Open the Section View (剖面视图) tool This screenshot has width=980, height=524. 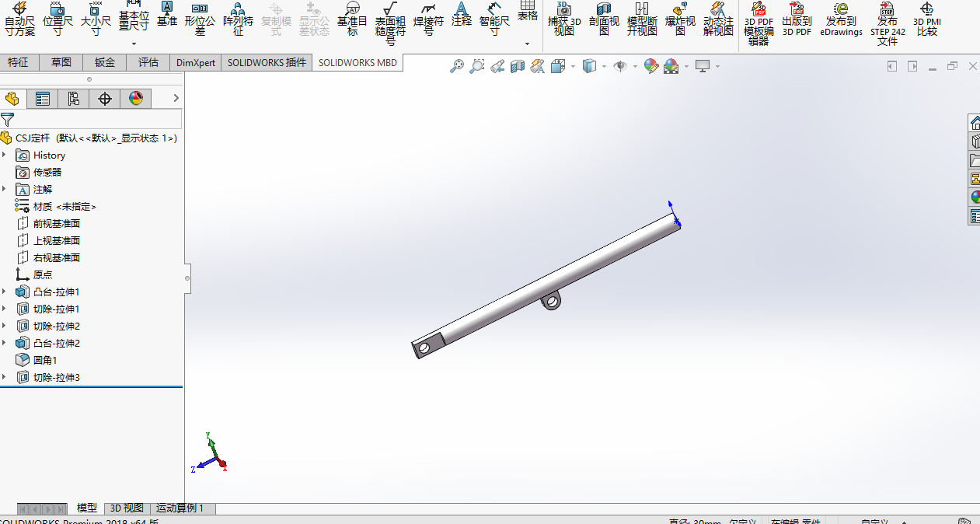[x=604, y=19]
